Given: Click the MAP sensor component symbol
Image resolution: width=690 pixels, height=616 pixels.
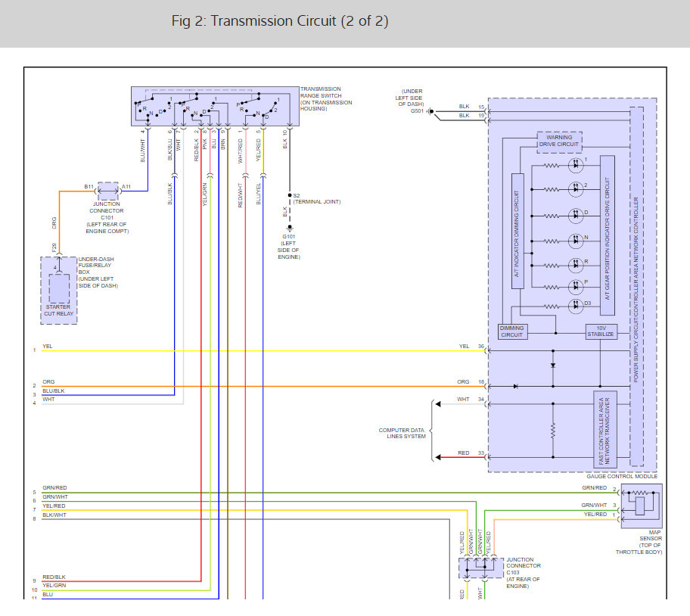Looking at the screenshot, I should 642,506.
